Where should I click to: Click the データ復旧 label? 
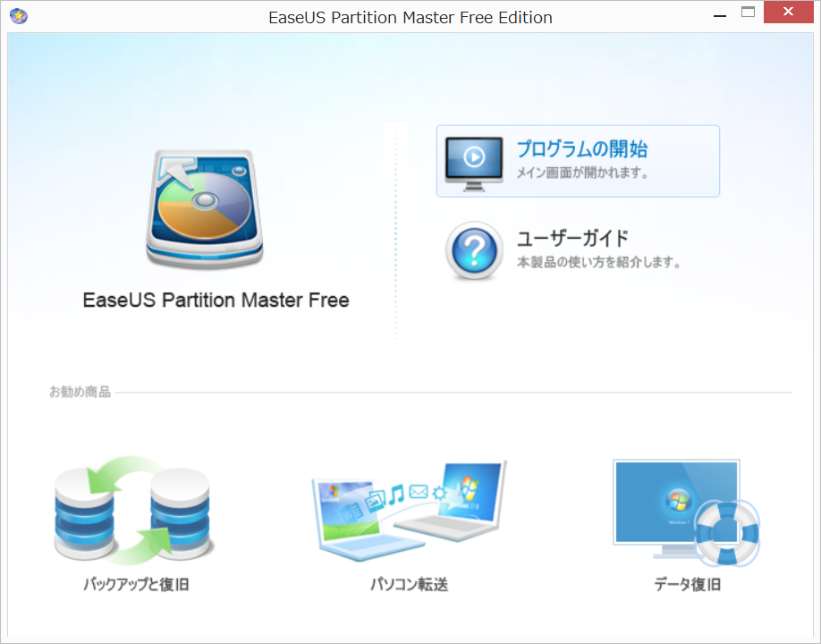[688, 584]
